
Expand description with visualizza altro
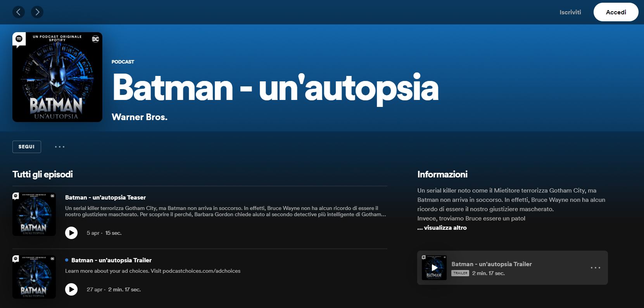[x=442, y=228]
